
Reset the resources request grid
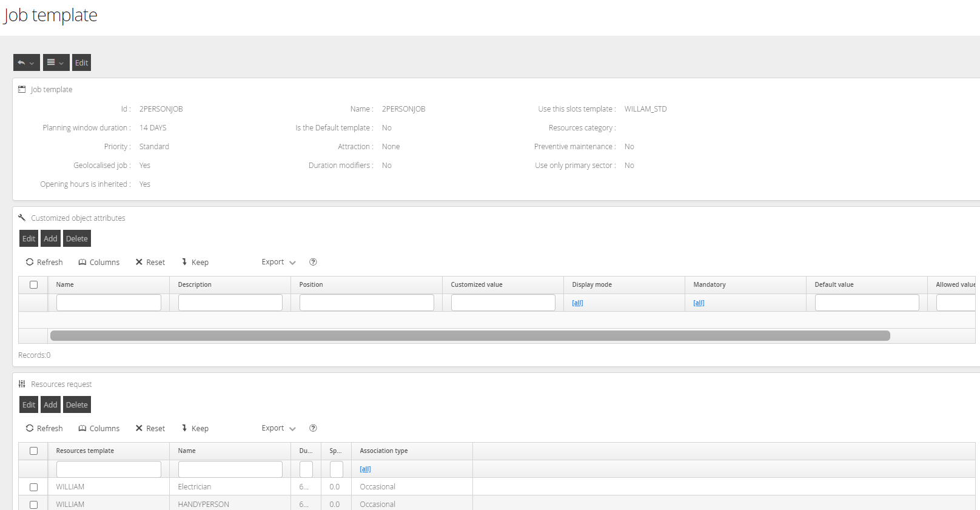point(150,428)
